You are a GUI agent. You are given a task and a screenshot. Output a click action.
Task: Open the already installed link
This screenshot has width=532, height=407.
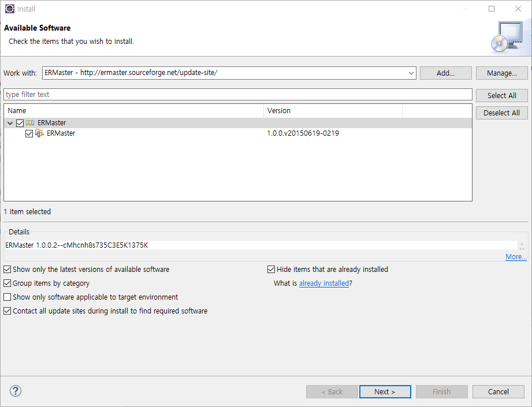(324, 283)
